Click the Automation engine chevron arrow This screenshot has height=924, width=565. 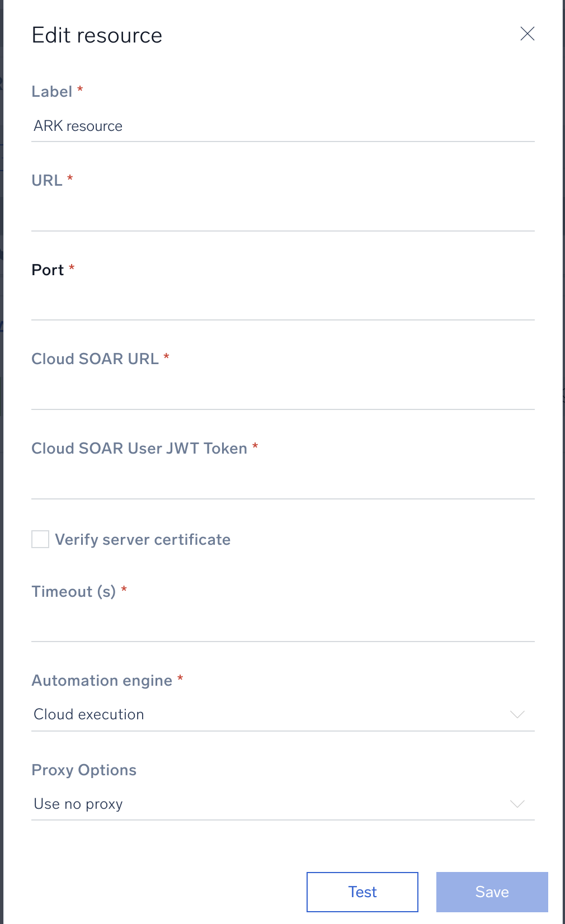(517, 715)
